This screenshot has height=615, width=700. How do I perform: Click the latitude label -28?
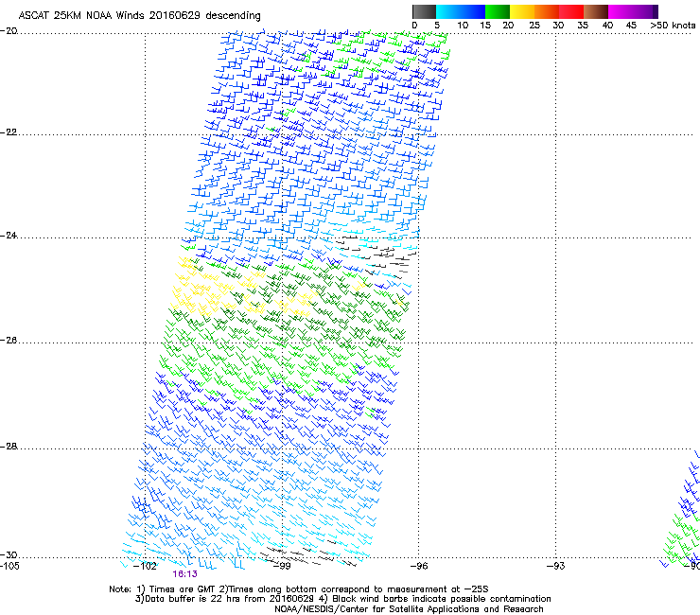9,447
